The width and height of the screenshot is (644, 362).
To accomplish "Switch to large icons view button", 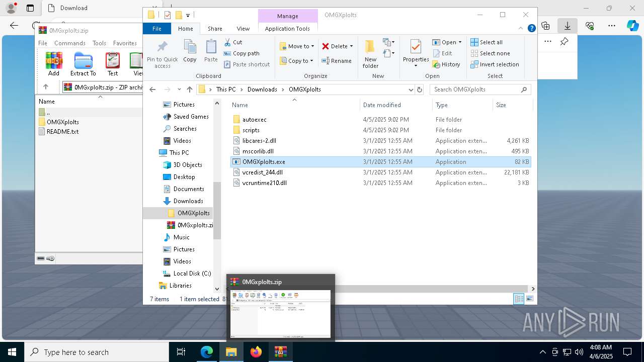I will 529,299.
